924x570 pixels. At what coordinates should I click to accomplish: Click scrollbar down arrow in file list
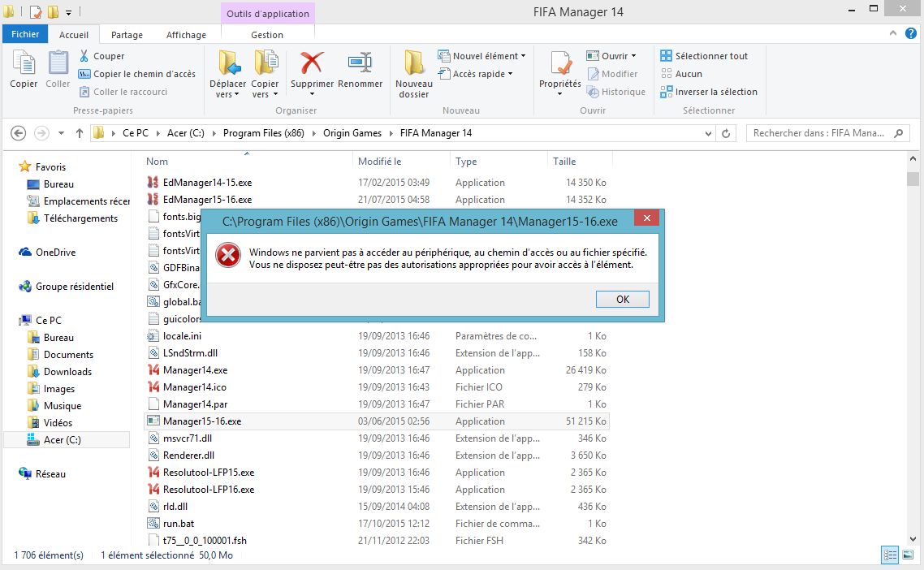[x=913, y=539]
